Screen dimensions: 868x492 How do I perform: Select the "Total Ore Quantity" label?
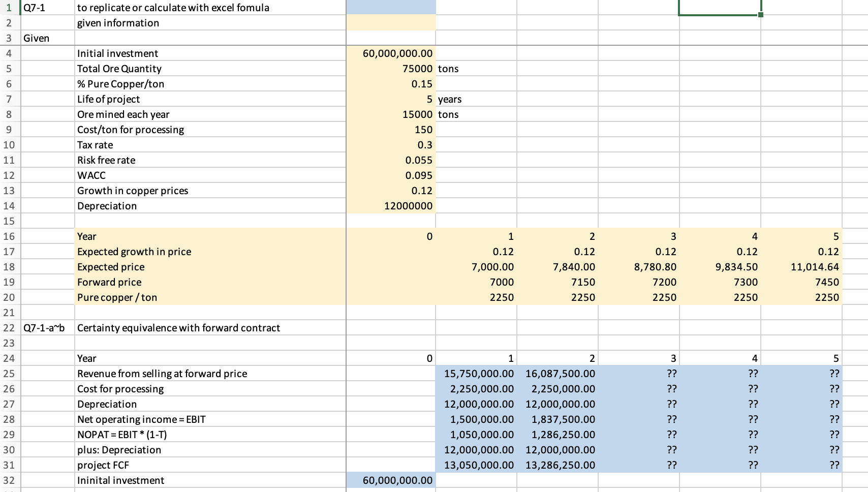[x=119, y=69]
